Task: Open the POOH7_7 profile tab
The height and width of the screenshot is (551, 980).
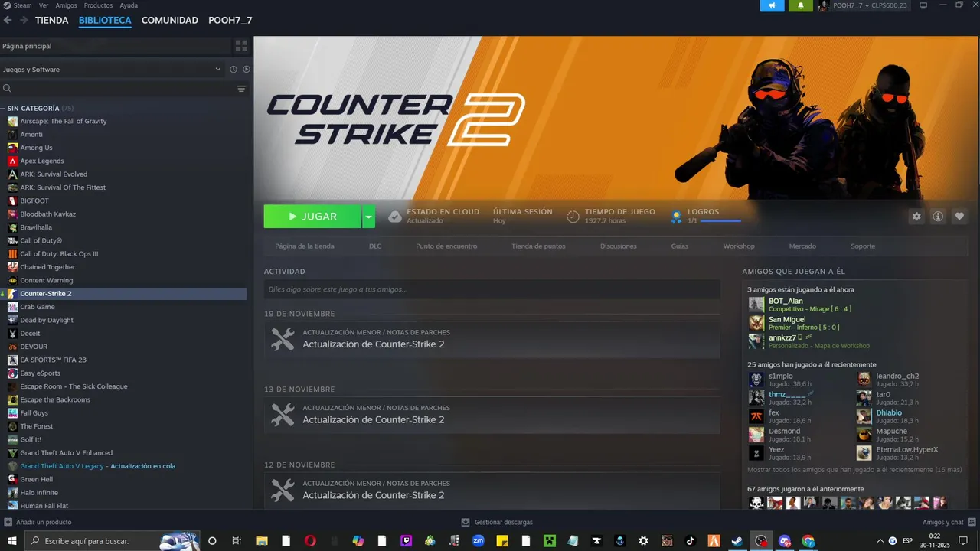Action: tap(230, 21)
